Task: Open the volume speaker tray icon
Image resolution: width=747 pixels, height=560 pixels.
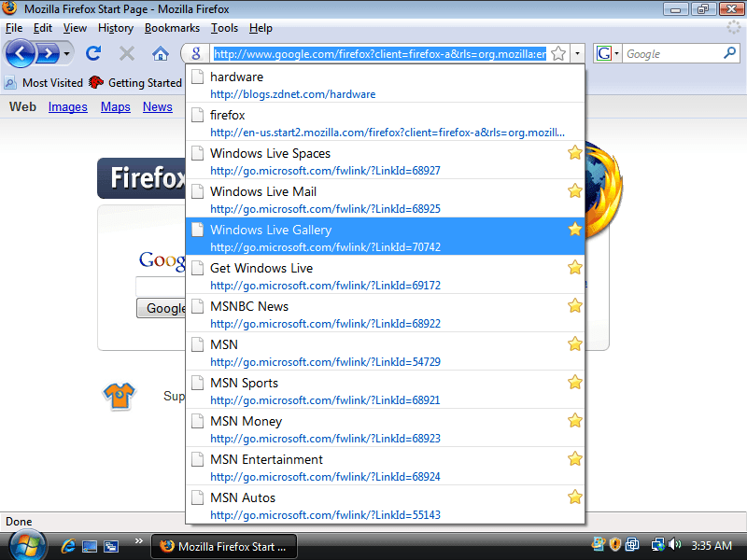Action: click(x=674, y=544)
